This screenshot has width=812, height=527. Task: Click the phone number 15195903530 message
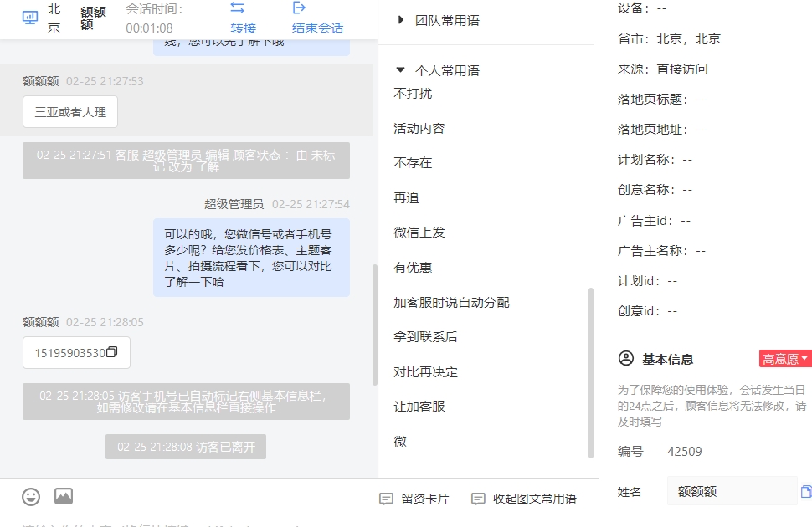tap(76, 352)
